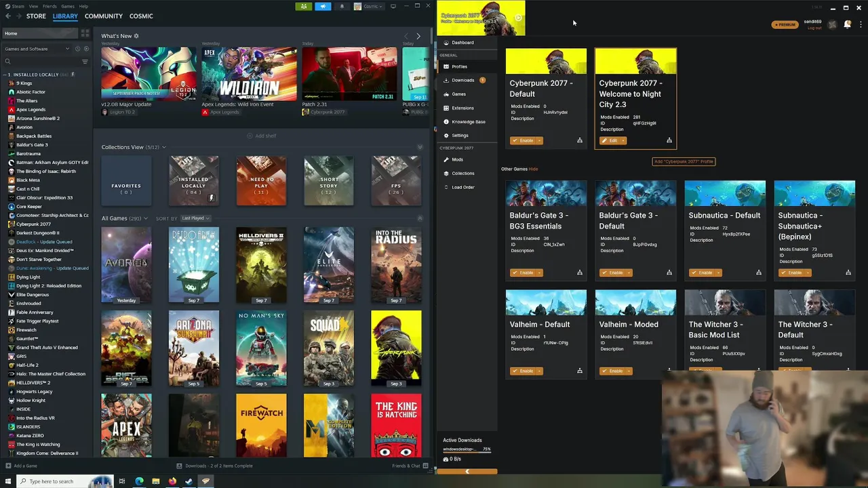Open dropdown next to Cyberpunk Default Enable

tap(540, 140)
